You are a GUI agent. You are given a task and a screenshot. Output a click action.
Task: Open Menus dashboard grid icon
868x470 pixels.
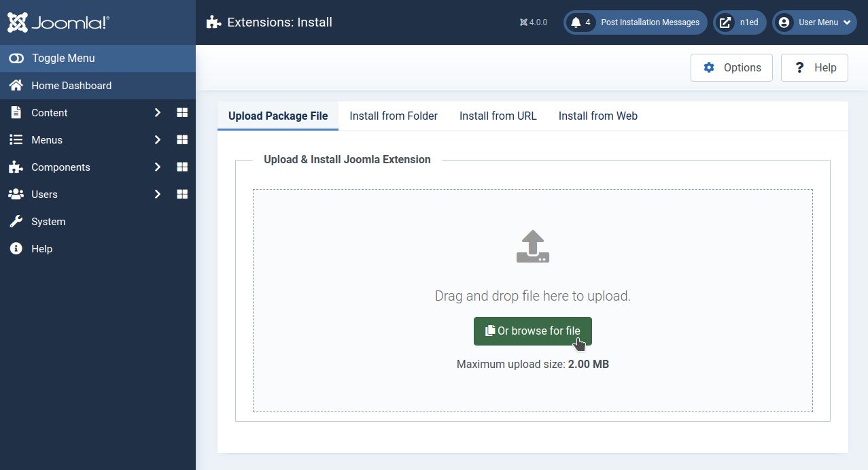tap(182, 140)
